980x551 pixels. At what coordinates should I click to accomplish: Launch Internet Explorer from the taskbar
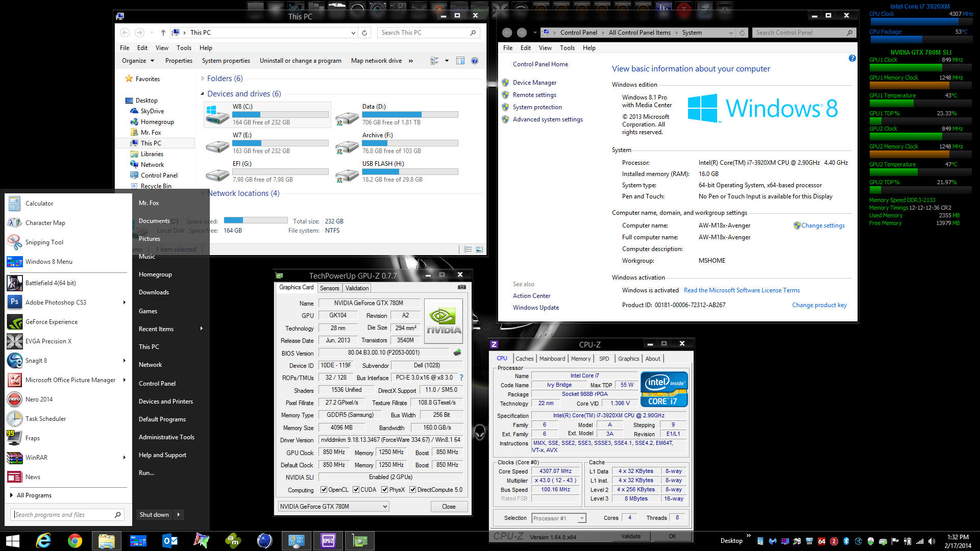43,540
